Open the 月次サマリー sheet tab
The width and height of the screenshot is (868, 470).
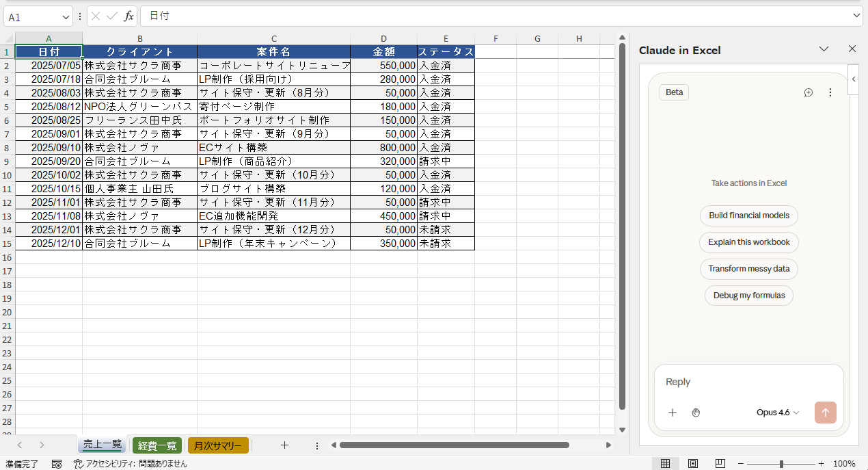(218, 446)
